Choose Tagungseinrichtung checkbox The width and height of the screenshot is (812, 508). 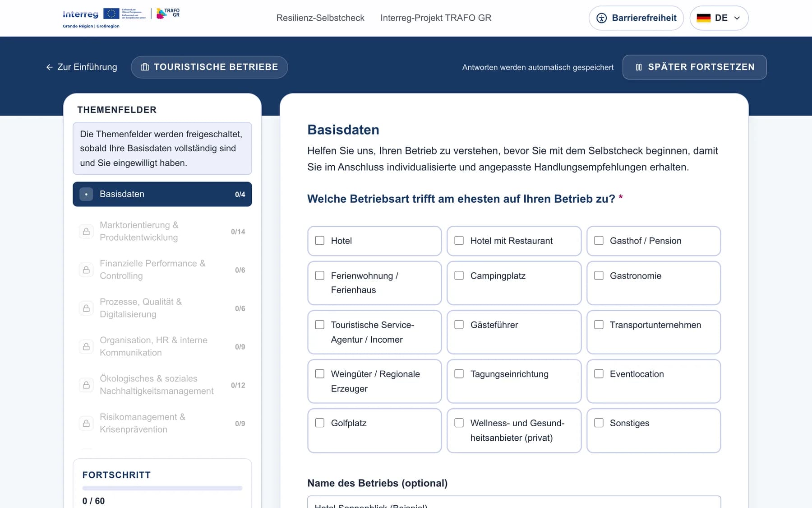click(459, 374)
